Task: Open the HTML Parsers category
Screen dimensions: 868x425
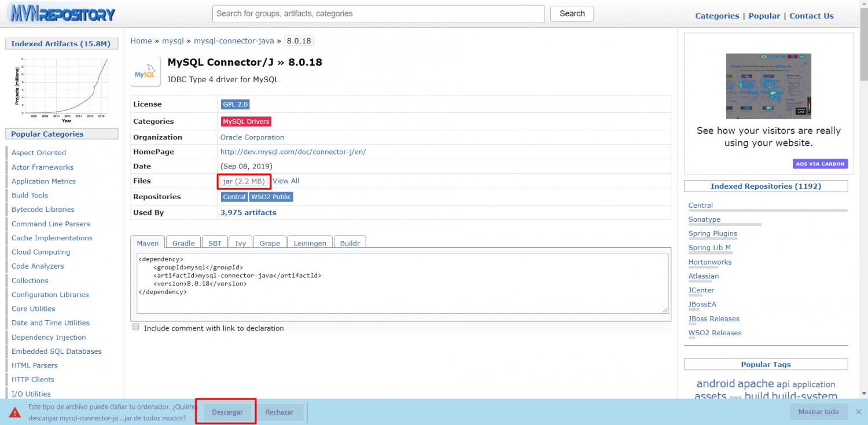Action: click(x=35, y=366)
